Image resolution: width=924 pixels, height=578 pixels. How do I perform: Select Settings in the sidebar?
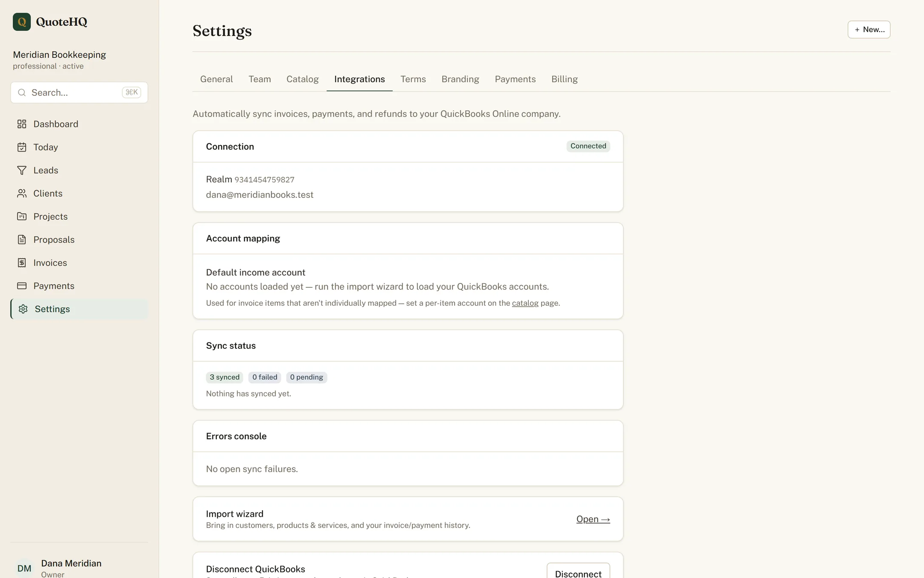click(x=79, y=309)
